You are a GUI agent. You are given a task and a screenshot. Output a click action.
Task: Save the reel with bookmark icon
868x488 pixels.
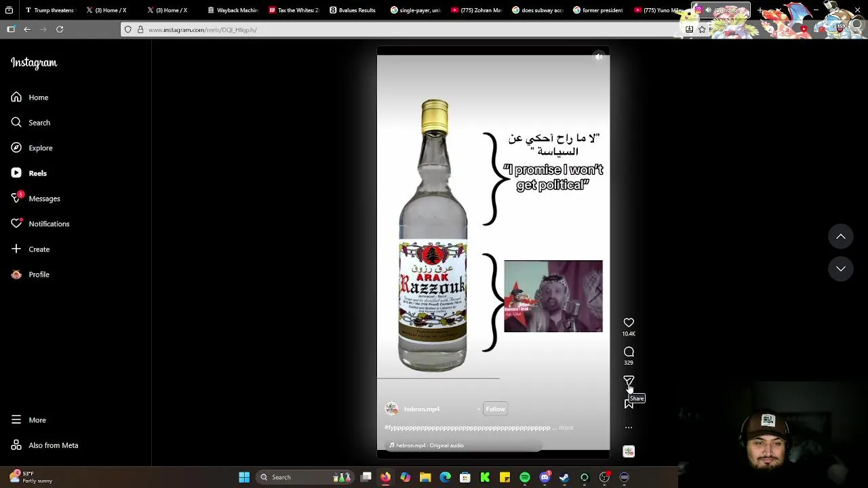point(628,405)
